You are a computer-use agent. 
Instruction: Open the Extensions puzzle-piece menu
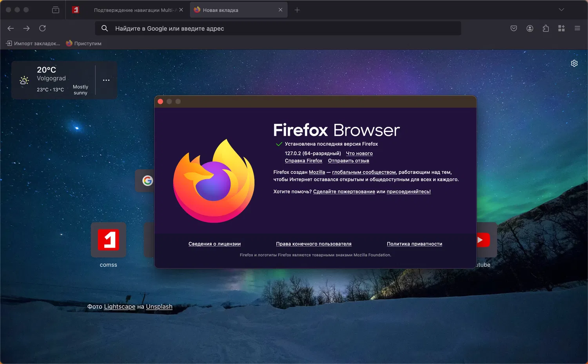(x=546, y=28)
